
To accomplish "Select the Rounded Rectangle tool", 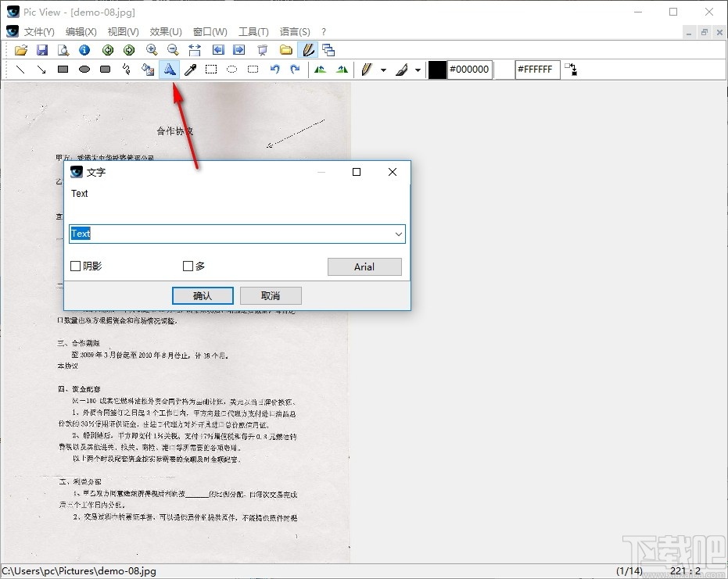I will click(x=106, y=70).
